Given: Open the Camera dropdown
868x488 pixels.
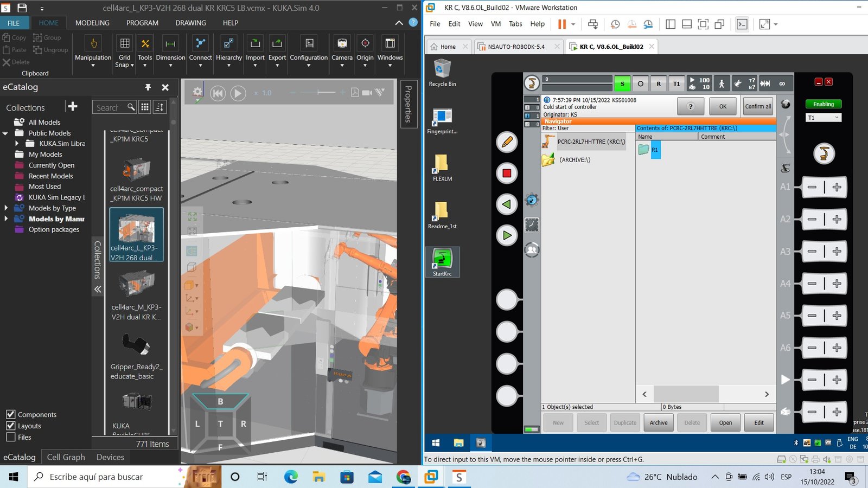Looking at the screenshot, I should tap(342, 65).
